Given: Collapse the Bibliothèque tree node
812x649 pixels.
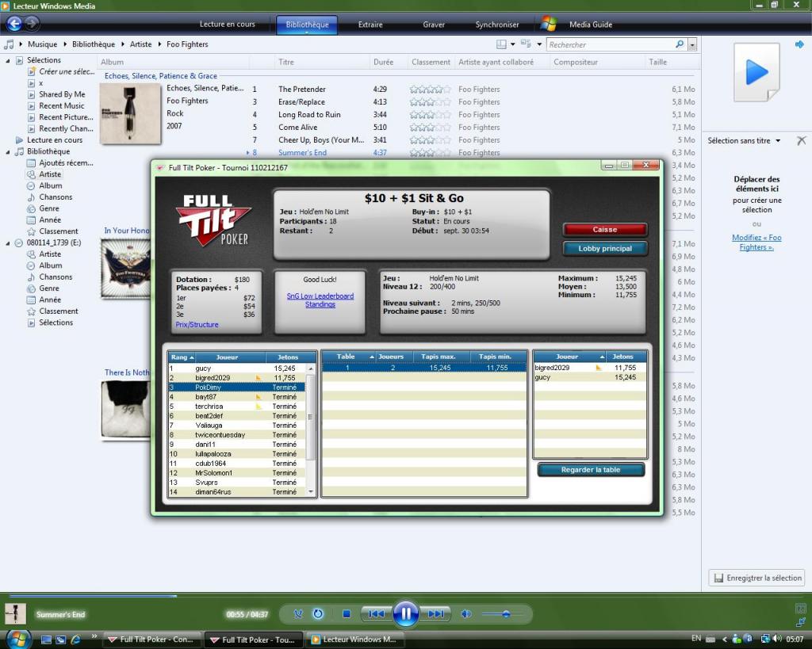Looking at the screenshot, I should (x=8, y=151).
